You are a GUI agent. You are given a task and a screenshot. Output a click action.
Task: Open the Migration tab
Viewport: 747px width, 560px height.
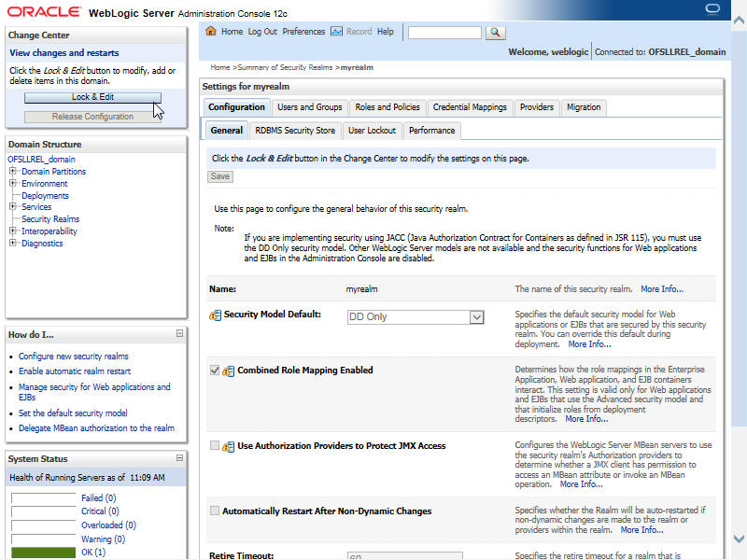pyautogui.click(x=584, y=107)
